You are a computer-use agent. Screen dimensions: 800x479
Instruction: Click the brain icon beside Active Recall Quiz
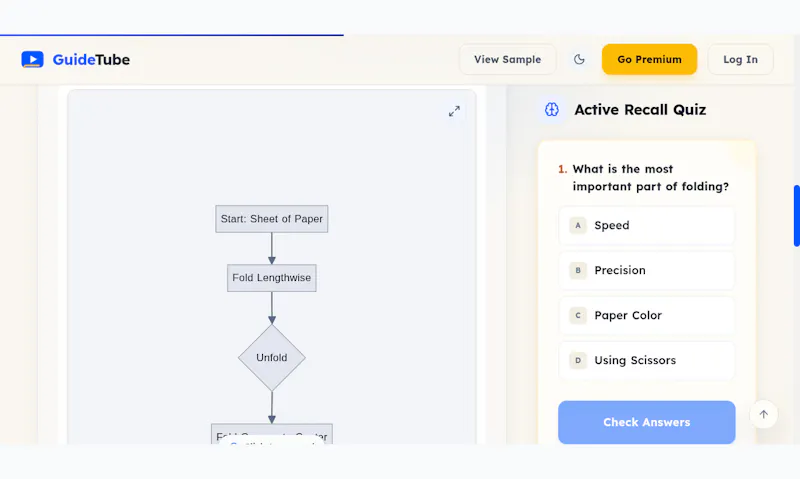(552, 109)
